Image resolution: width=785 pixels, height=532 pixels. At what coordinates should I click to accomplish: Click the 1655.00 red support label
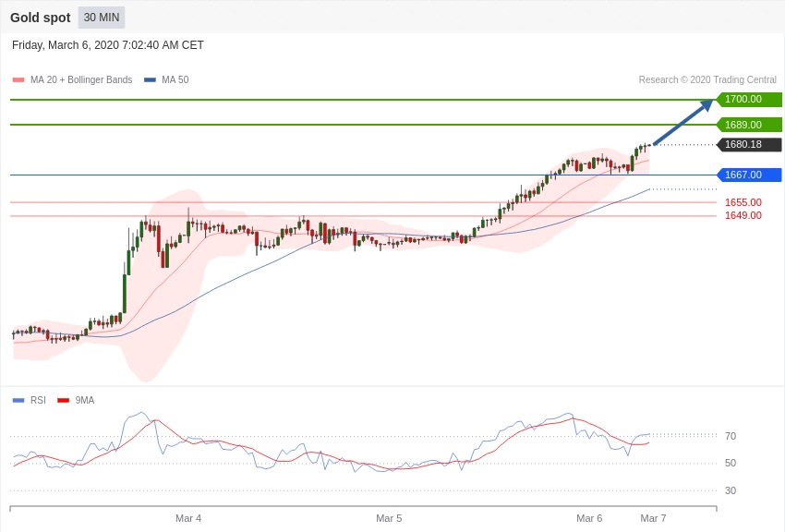pyautogui.click(x=743, y=202)
